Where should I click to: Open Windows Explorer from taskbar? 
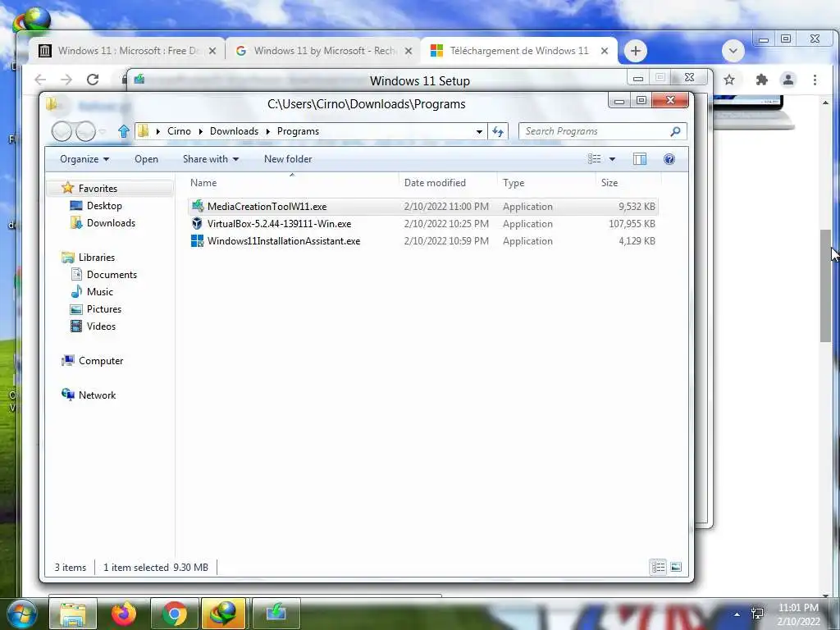[x=73, y=614]
